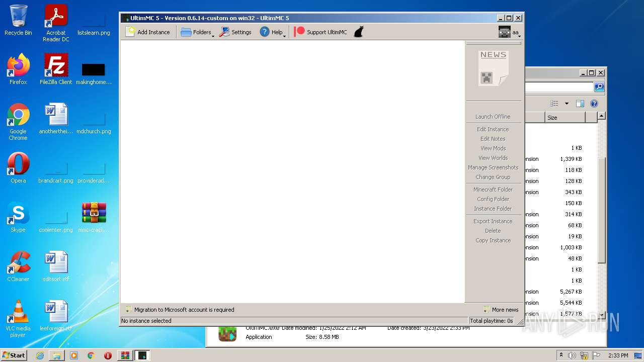Select the 1,339 KB file row

[x=560, y=159]
